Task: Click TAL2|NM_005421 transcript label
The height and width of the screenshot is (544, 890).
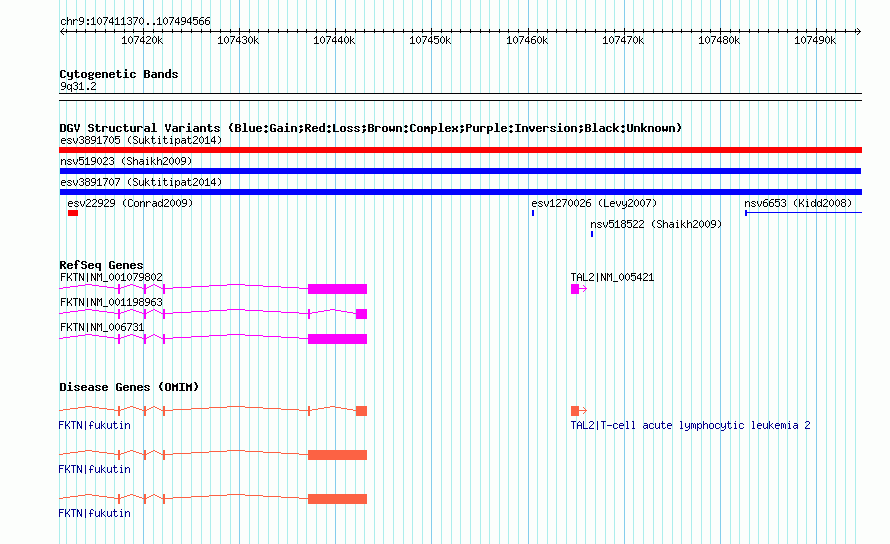Action: point(612,277)
